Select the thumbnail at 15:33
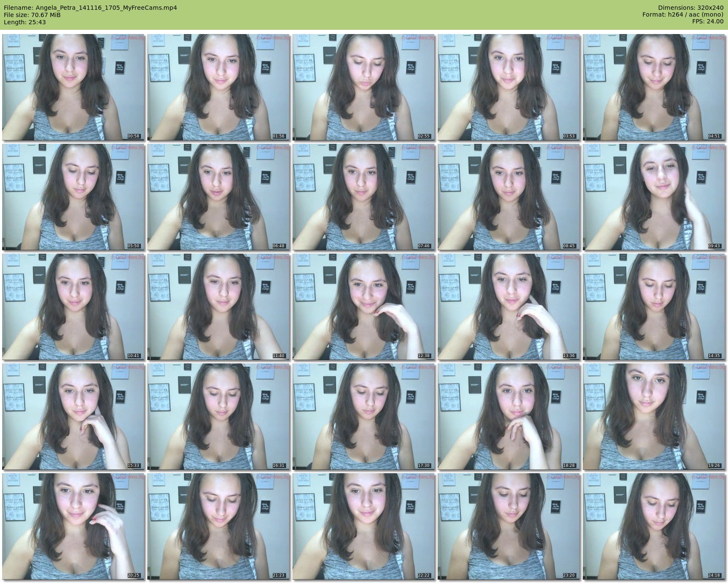 click(73, 417)
